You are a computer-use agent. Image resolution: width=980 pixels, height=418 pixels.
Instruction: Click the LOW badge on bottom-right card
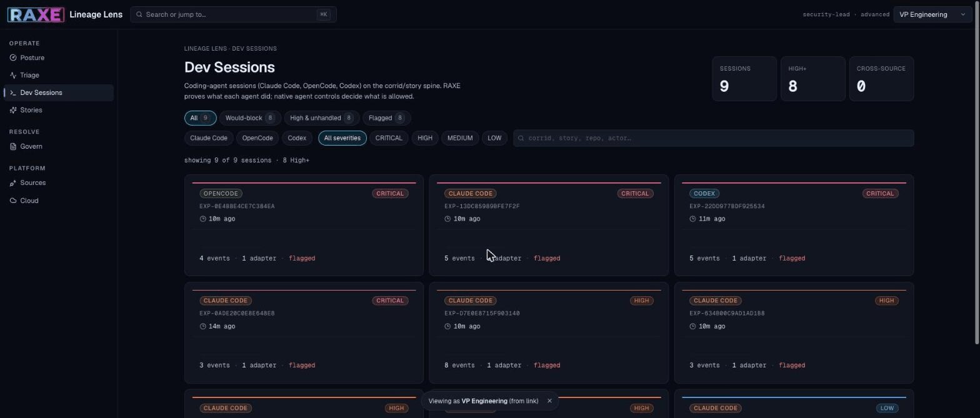point(887,408)
